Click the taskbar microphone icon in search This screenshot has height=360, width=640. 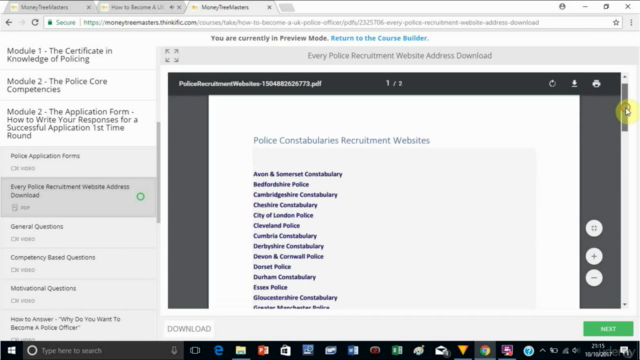[x=174, y=350]
